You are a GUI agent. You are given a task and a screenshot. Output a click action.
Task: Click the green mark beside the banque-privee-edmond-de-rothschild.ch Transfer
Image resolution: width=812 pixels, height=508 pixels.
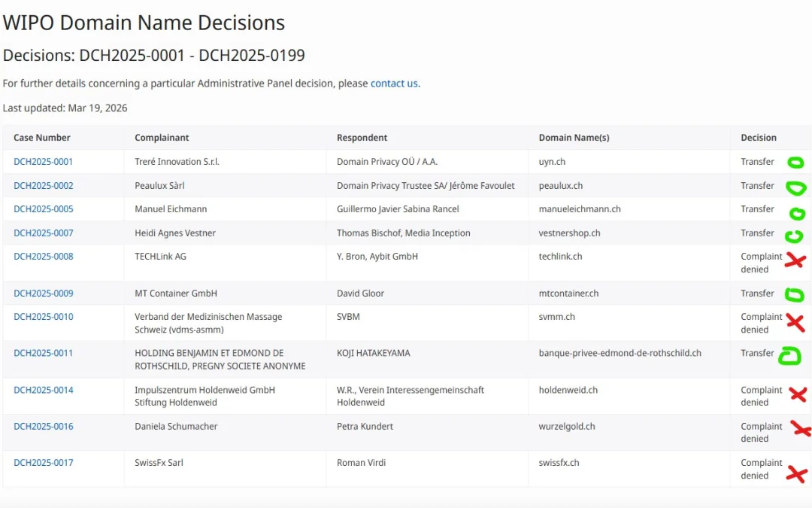coord(789,356)
